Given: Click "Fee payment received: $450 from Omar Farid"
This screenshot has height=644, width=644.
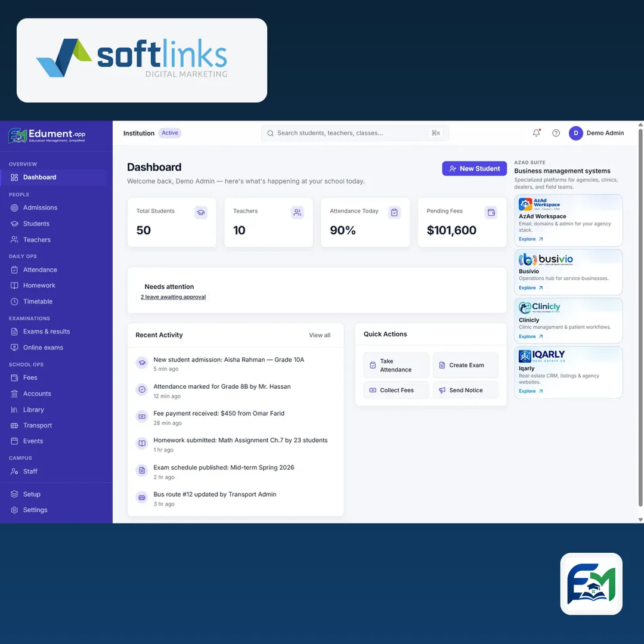Looking at the screenshot, I should [219, 414].
